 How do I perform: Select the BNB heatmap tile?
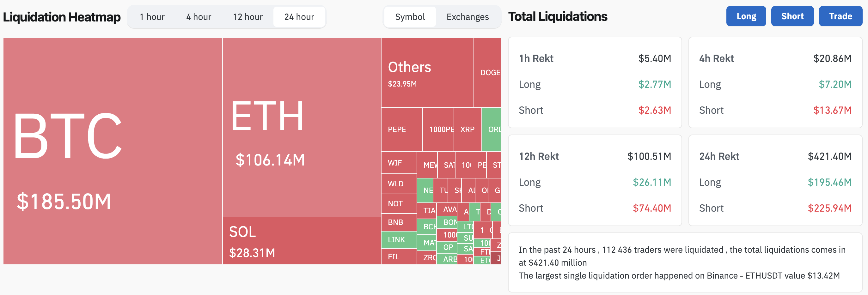(x=399, y=222)
